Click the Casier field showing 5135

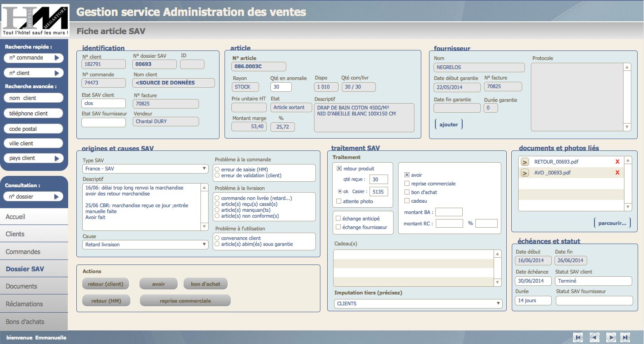point(378,192)
